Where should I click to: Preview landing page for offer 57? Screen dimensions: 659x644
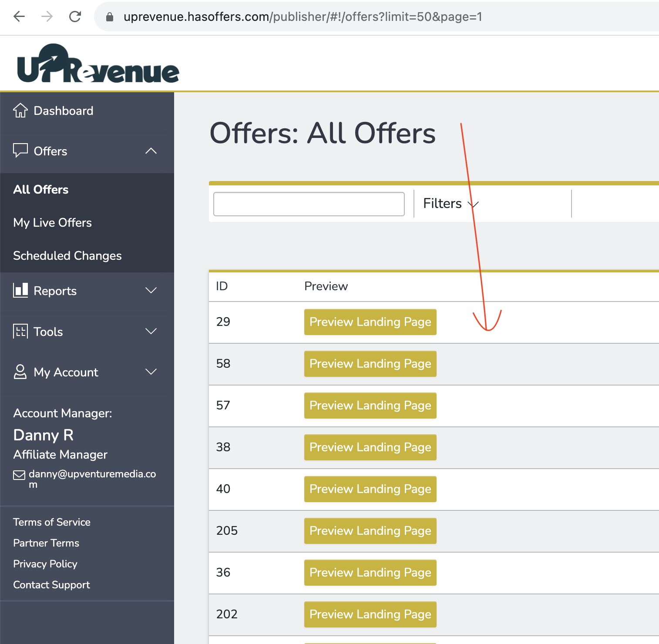point(370,406)
